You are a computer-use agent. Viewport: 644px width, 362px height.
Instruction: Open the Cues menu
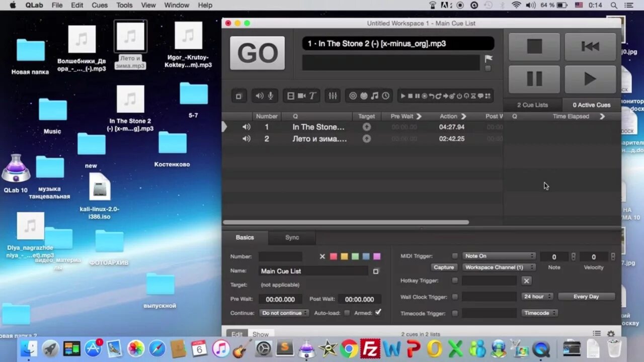100,5
